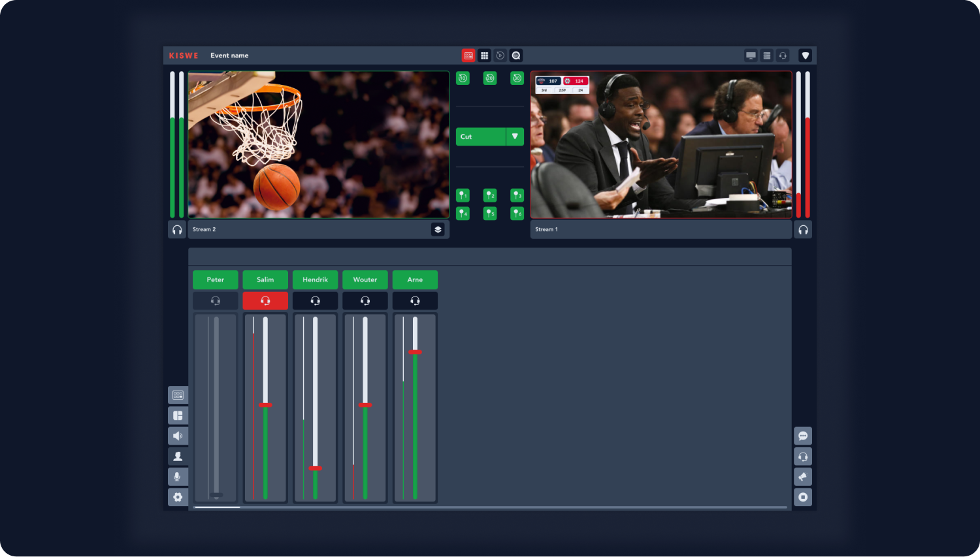The image size is (980, 557).
Task: Open the server rack icon at top right
Action: pyautogui.click(x=767, y=56)
